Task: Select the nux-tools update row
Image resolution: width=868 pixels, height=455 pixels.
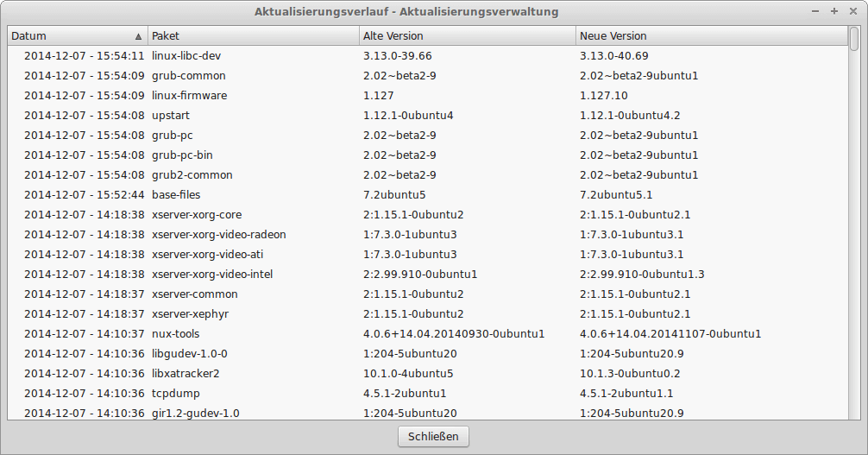Action: 176,334
